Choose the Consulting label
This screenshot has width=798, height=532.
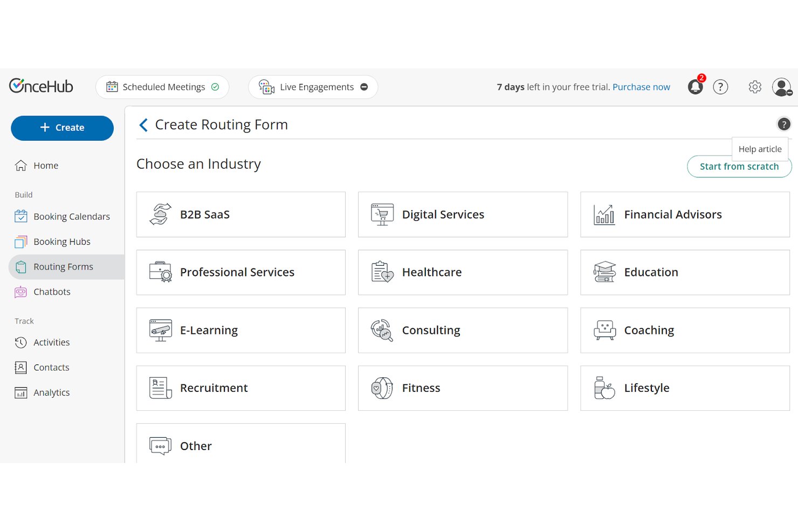pos(431,330)
